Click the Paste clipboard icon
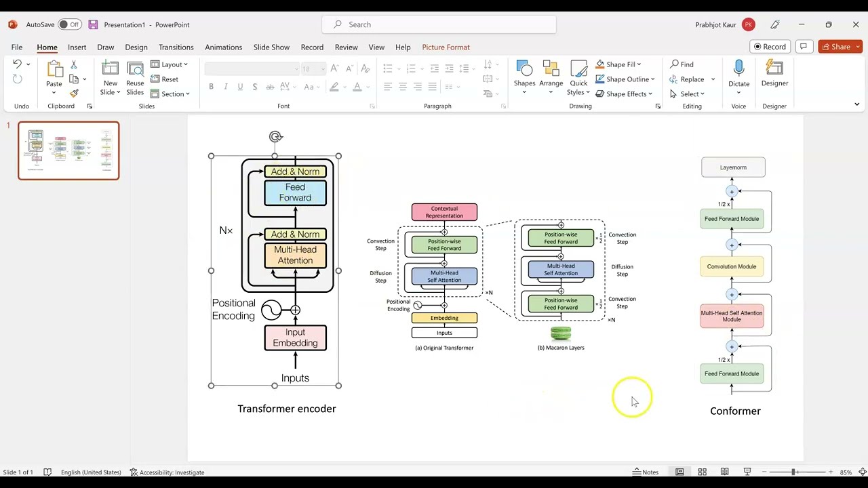This screenshot has height=488, width=868. [54, 69]
